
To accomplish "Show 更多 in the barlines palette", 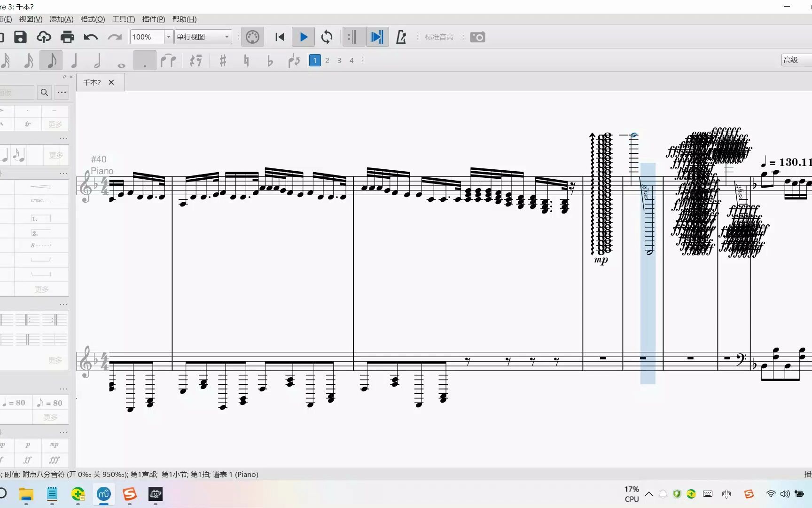I will pyautogui.click(x=55, y=360).
